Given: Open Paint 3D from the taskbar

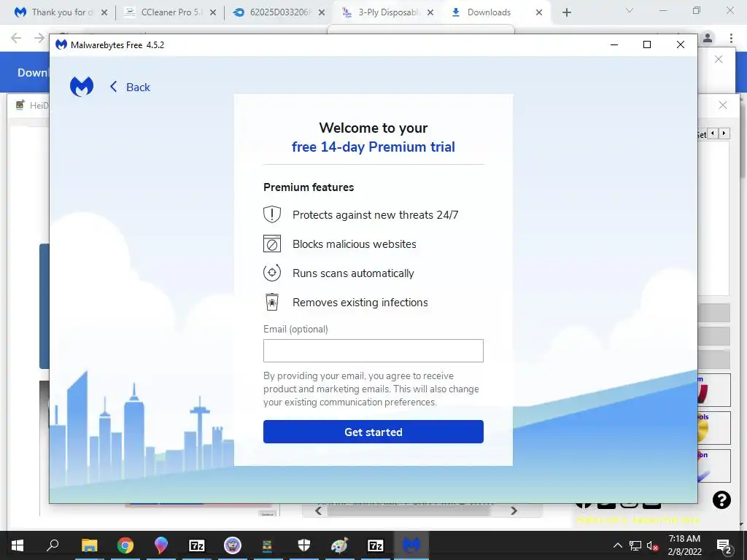Looking at the screenshot, I should coord(161,545).
